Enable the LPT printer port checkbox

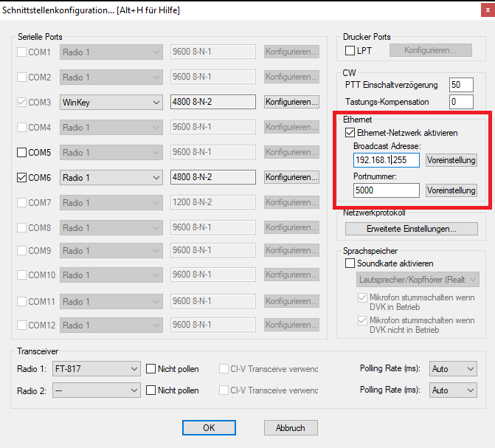click(350, 50)
